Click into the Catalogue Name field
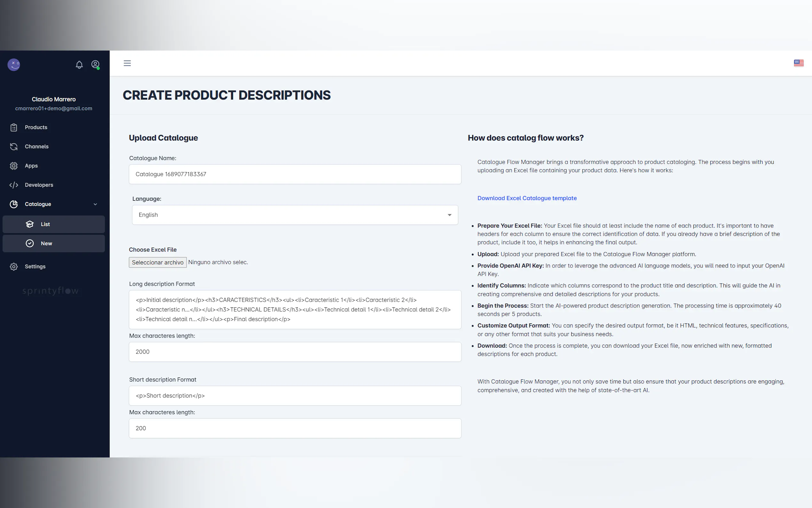812x508 pixels. point(295,174)
